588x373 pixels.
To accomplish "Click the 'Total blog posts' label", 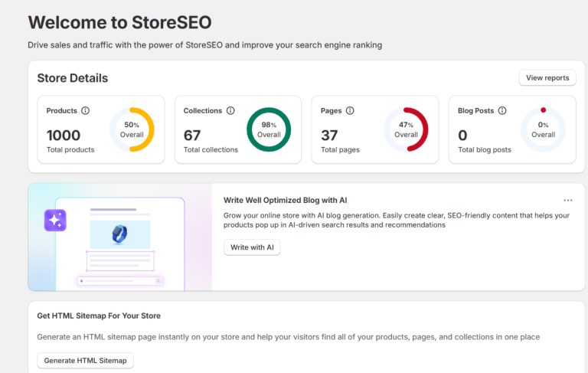I will (x=485, y=149).
